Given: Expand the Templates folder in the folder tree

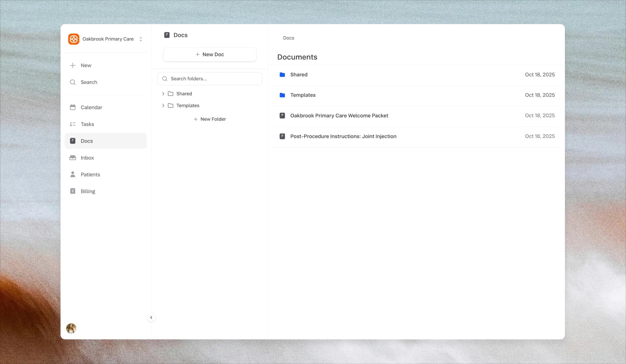Looking at the screenshot, I should coord(163,105).
